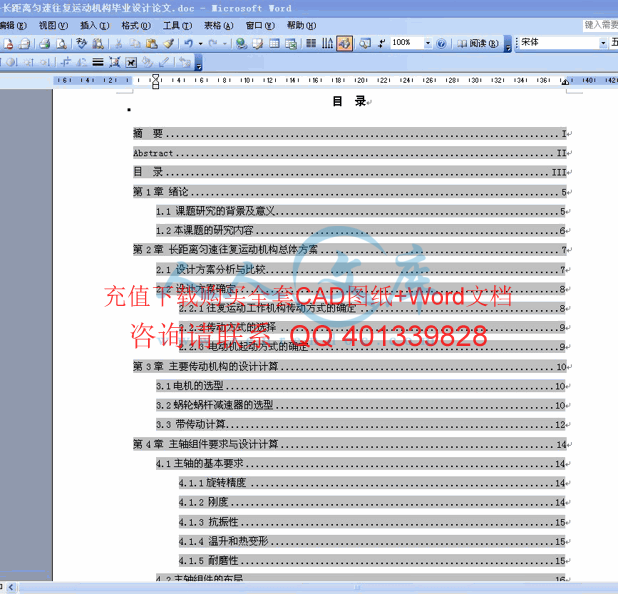The image size is (618, 594).
Task: Click the Print icon
Action: (x=44, y=43)
